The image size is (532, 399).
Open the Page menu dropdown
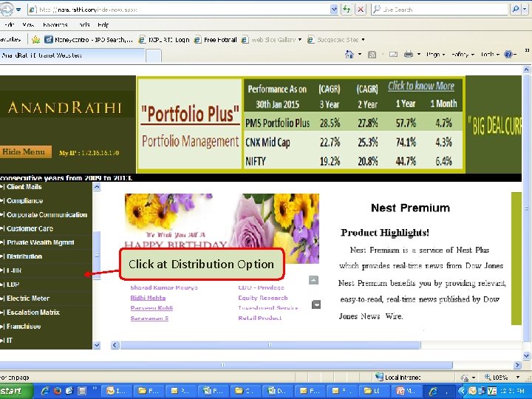[435, 54]
